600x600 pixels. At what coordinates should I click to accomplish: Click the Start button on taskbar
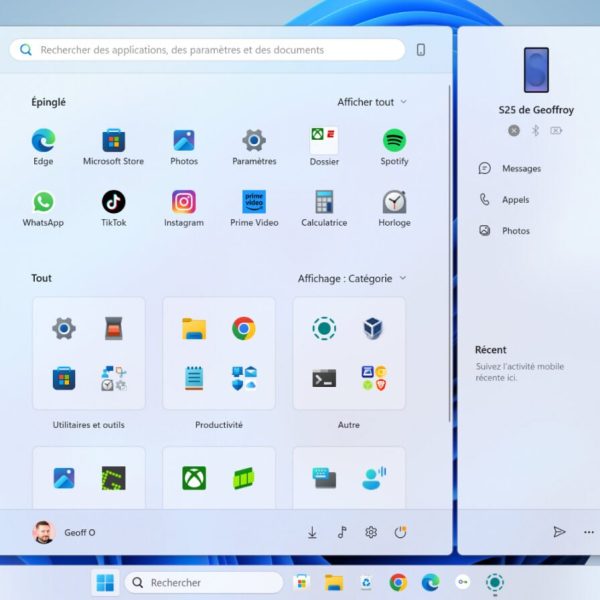pos(105,583)
